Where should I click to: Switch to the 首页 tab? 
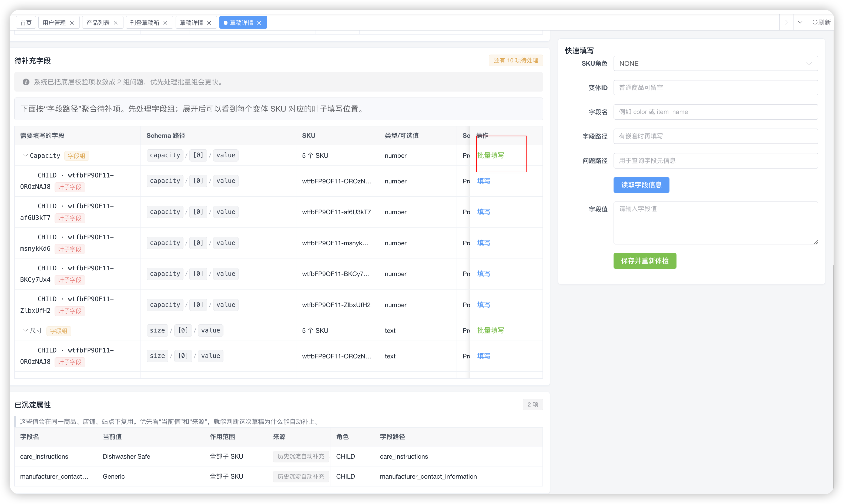click(26, 23)
